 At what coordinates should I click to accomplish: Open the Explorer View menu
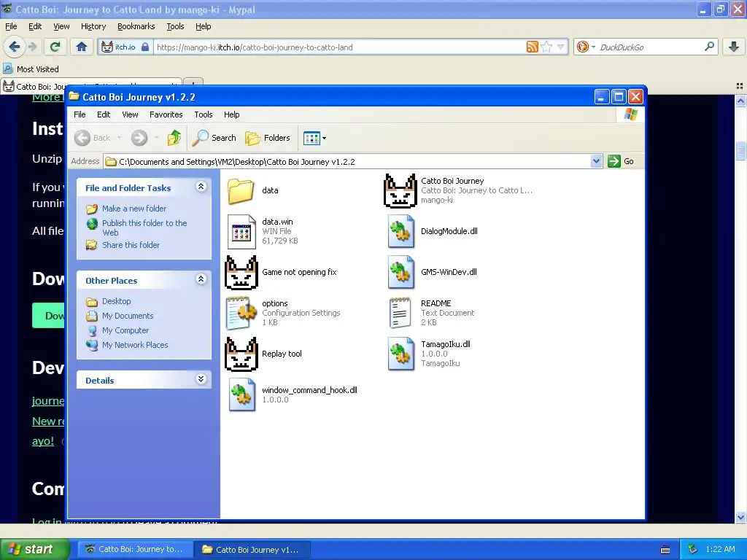(x=130, y=114)
